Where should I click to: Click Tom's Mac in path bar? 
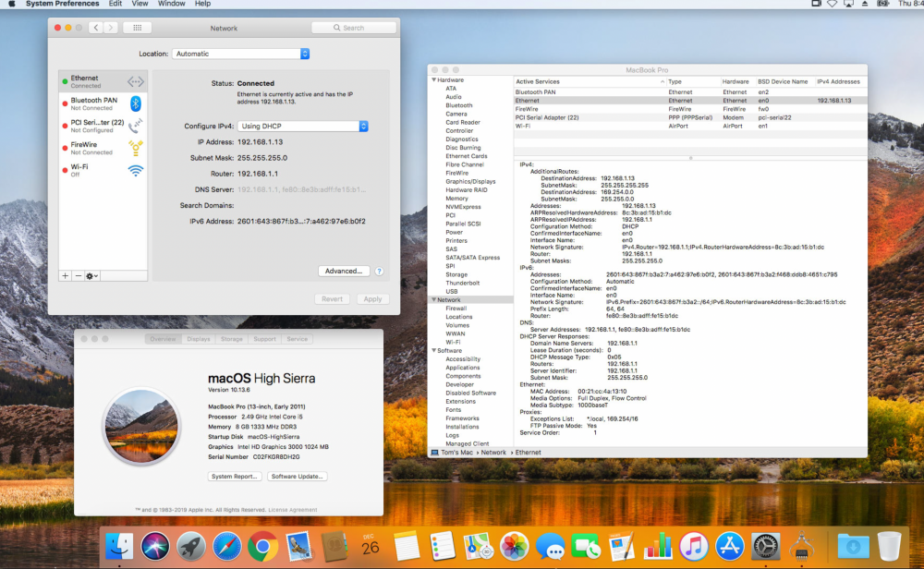click(x=456, y=453)
